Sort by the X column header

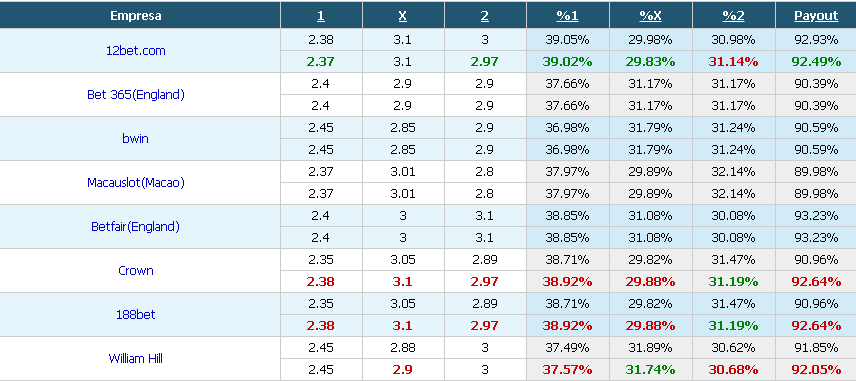click(402, 16)
